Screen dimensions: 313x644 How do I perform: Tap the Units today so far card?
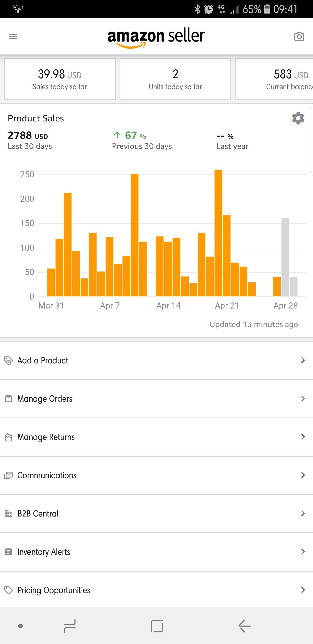point(175,79)
